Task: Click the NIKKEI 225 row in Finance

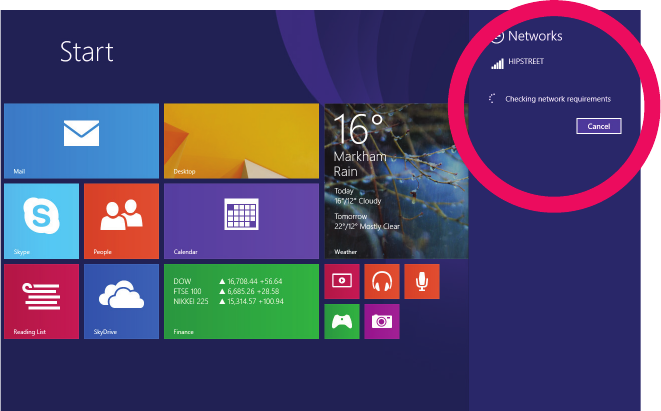Action: (228, 301)
